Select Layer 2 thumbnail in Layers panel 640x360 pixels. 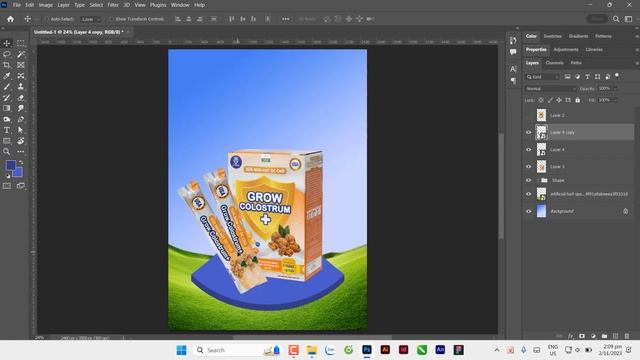coord(541,115)
